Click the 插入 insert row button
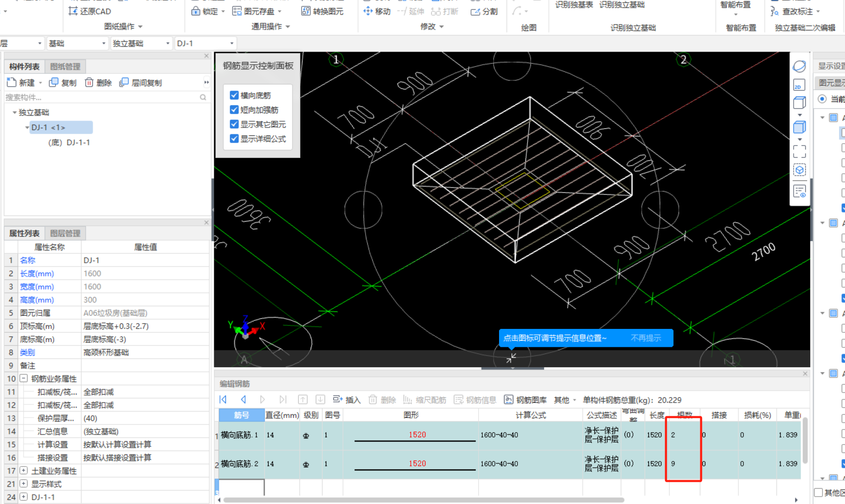This screenshot has height=504, width=845. point(347,400)
